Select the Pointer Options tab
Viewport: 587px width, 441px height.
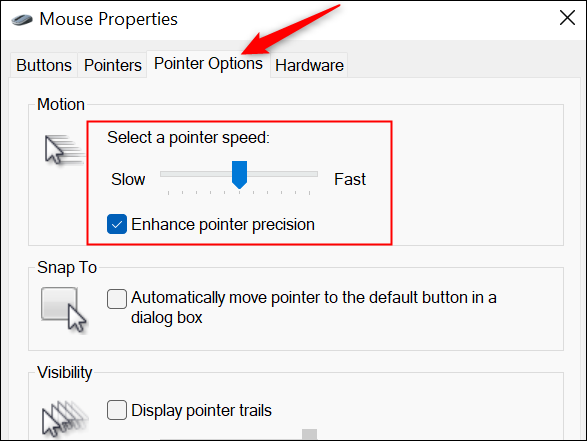(x=208, y=64)
